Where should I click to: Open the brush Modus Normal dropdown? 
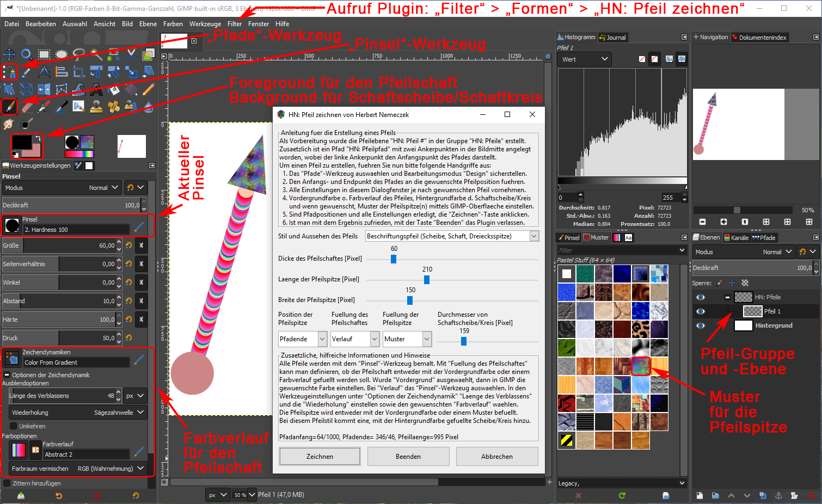coord(61,188)
